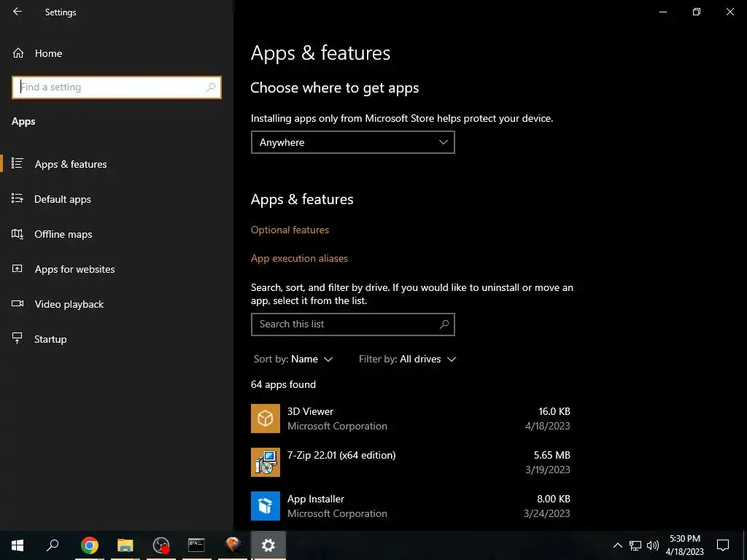Select Apps & features in the sidebar

point(117,164)
